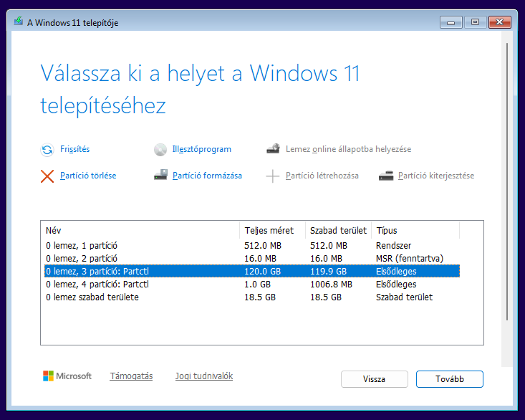Click the Illesztőprogram disc icon

pos(160,150)
